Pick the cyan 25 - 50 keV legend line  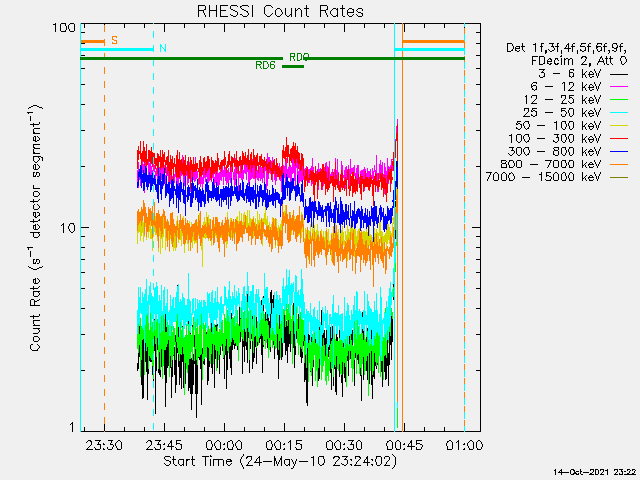pyautogui.click(x=620, y=114)
